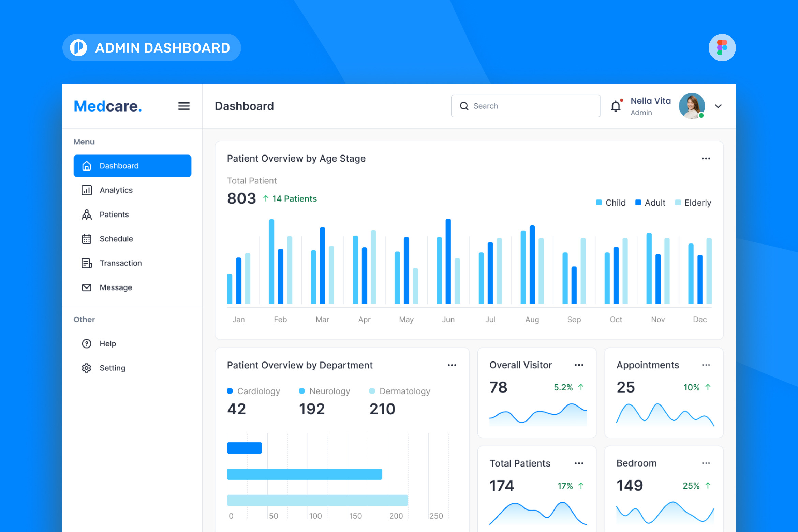Screen dimensions: 798x532
Task: Click the Cardiology color swatch legend
Action: [230, 391]
